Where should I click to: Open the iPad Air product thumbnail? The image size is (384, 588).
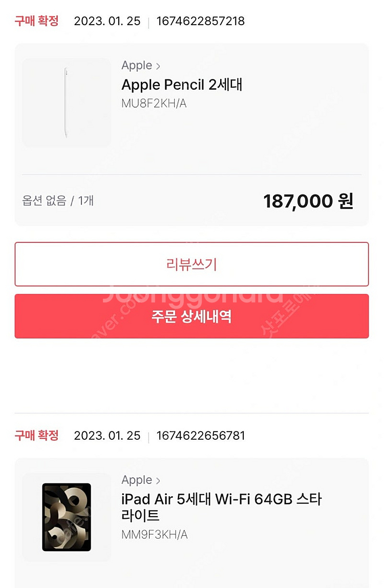pyautogui.click(x=67, y=517)
